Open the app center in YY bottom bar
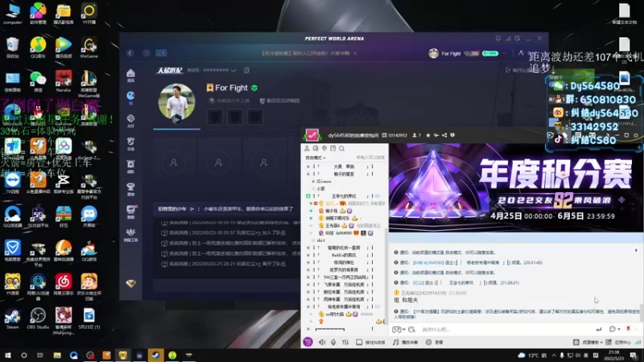This screenshot has height=362, width=644. [619, 342]
